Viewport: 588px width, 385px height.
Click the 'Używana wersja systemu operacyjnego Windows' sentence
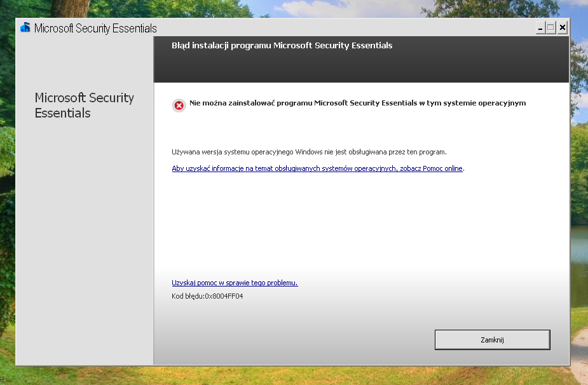310,152
